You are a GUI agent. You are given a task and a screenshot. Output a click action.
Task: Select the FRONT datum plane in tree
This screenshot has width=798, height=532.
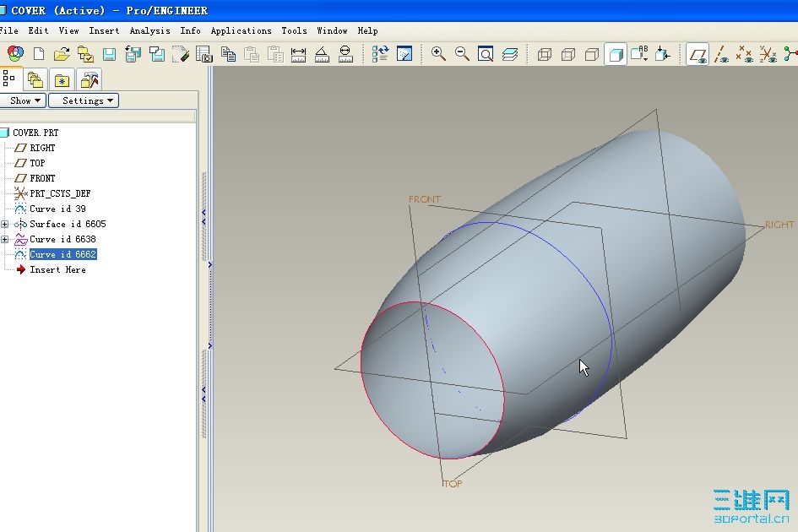42,178
